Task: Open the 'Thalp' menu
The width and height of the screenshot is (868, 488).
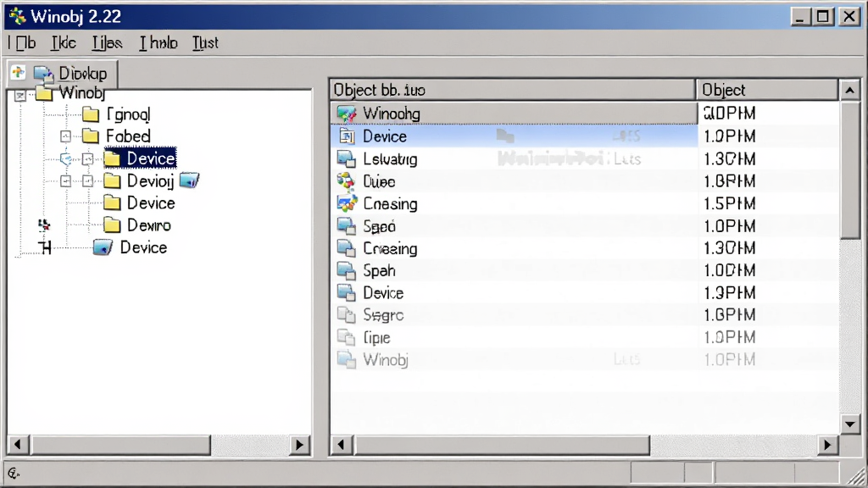Action: [159, 42]
